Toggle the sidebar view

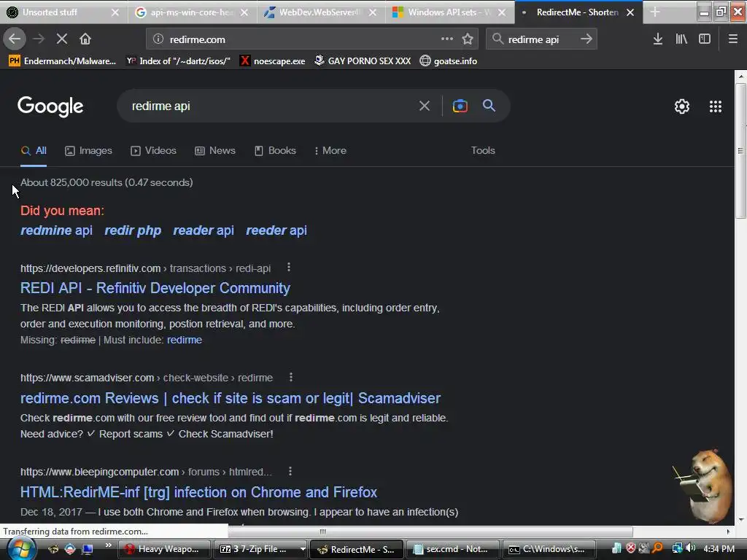pyautogui.click(x=705, y=39)
